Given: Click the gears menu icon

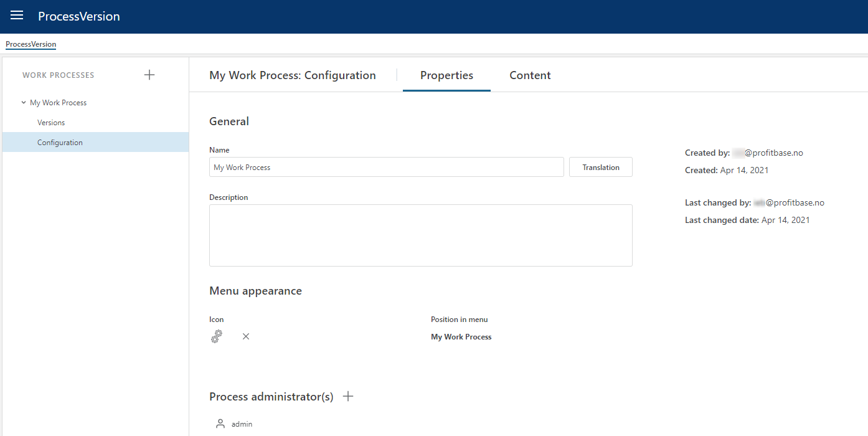Looking at the screenshot, I should (x=217, y=336).
